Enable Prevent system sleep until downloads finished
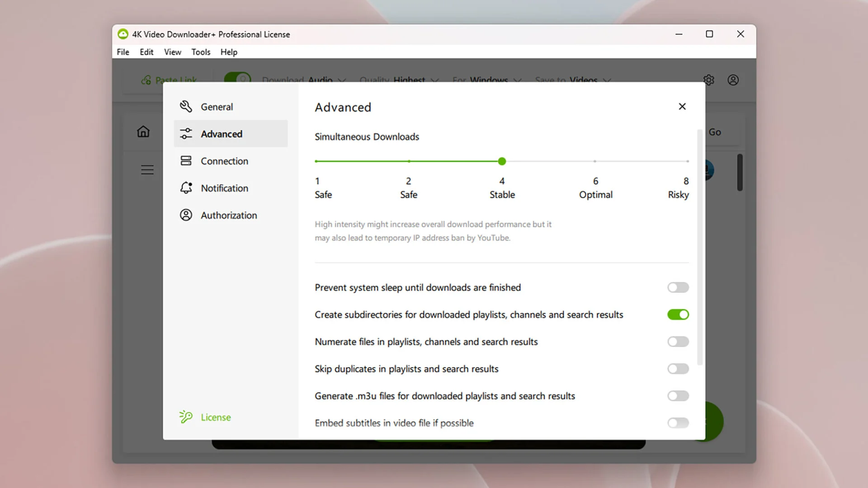The width and height of the screenshot is (868, 488). [678, 287]
